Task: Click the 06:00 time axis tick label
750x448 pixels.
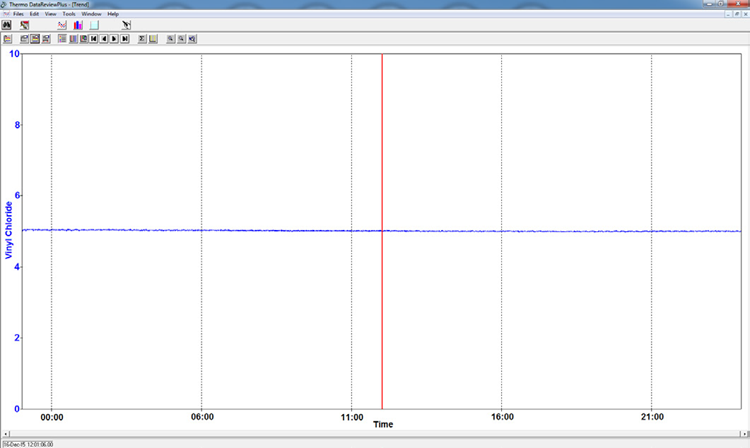Action: click(202, 417)
